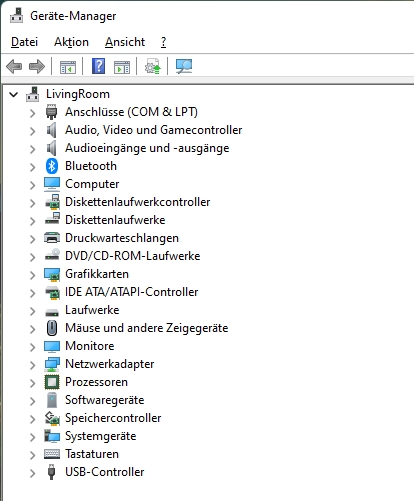Click Scan for hardware changes monitor icon
Viewport: 414px width, 501px height.
[x=184, y=66]
